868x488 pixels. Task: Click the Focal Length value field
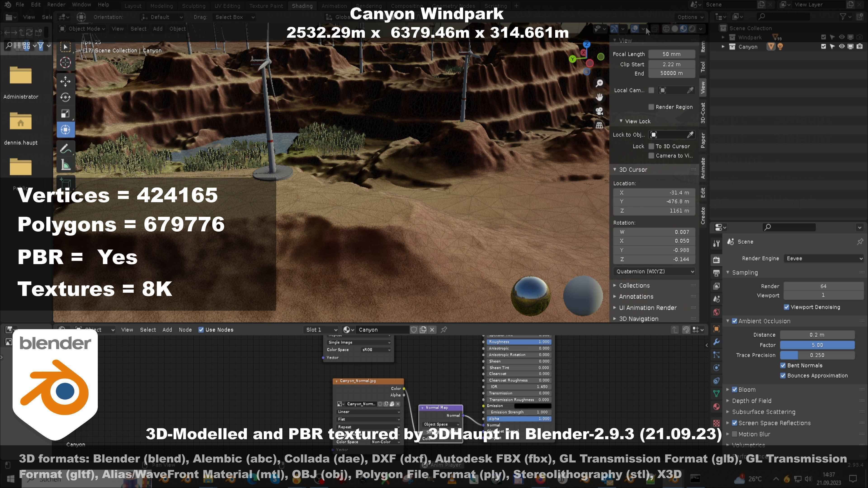pyautogui.click(x=671, y=54)
